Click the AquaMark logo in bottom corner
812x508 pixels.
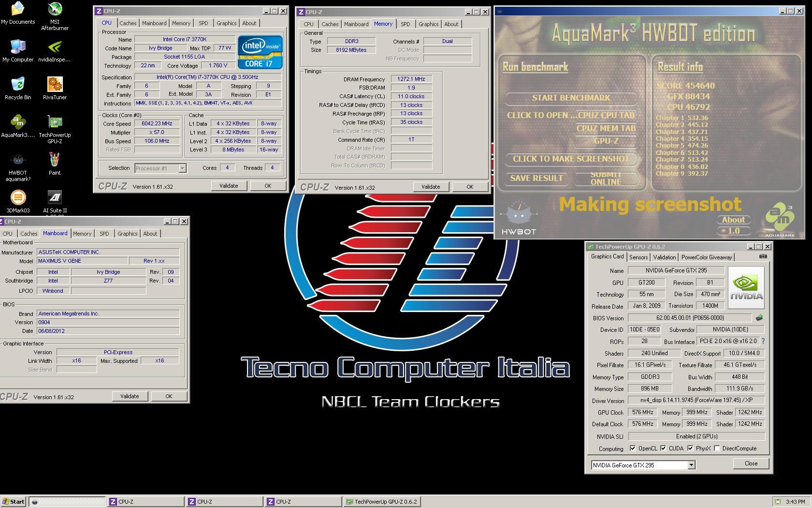(x=780, y=220)
